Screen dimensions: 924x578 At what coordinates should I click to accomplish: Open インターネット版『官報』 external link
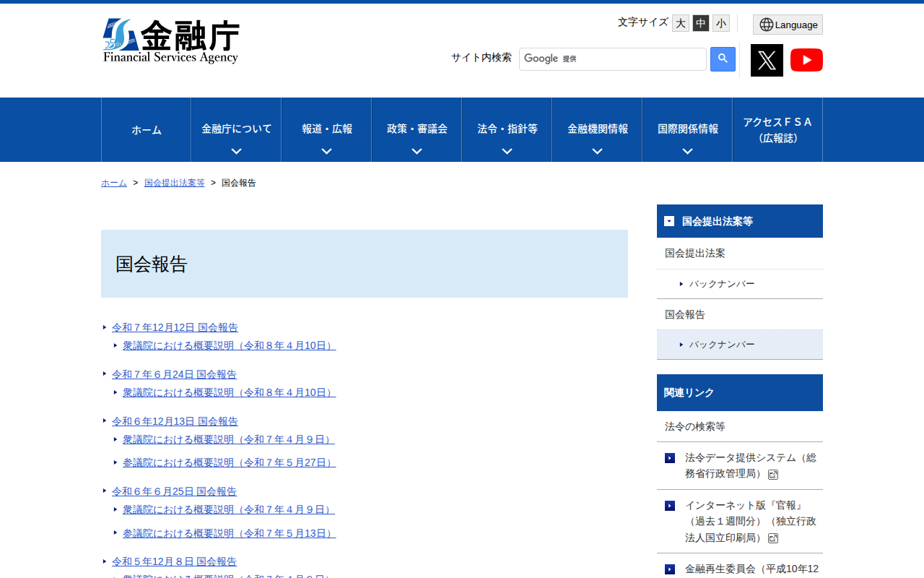(750, 522)
